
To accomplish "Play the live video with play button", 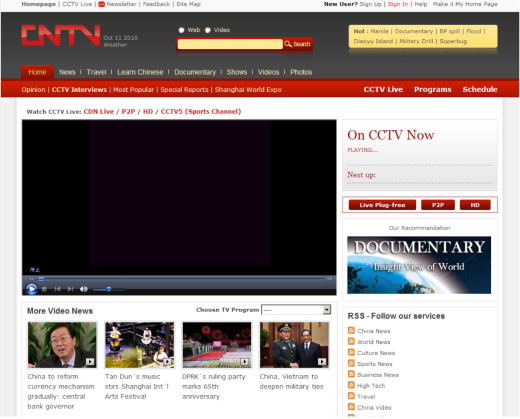I will (x=32, y=289).
